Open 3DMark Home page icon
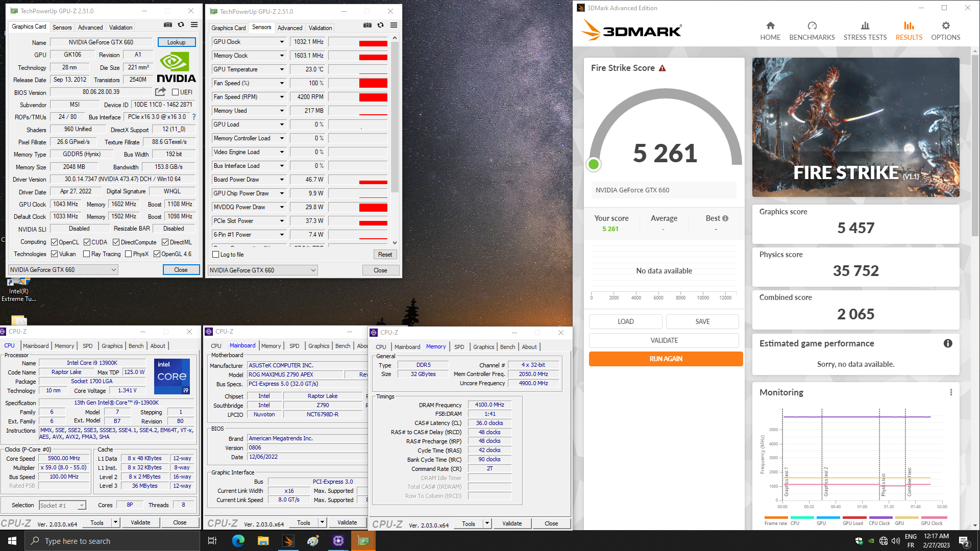The height and width of the screenshot is (551, 980). click(770, 26)
